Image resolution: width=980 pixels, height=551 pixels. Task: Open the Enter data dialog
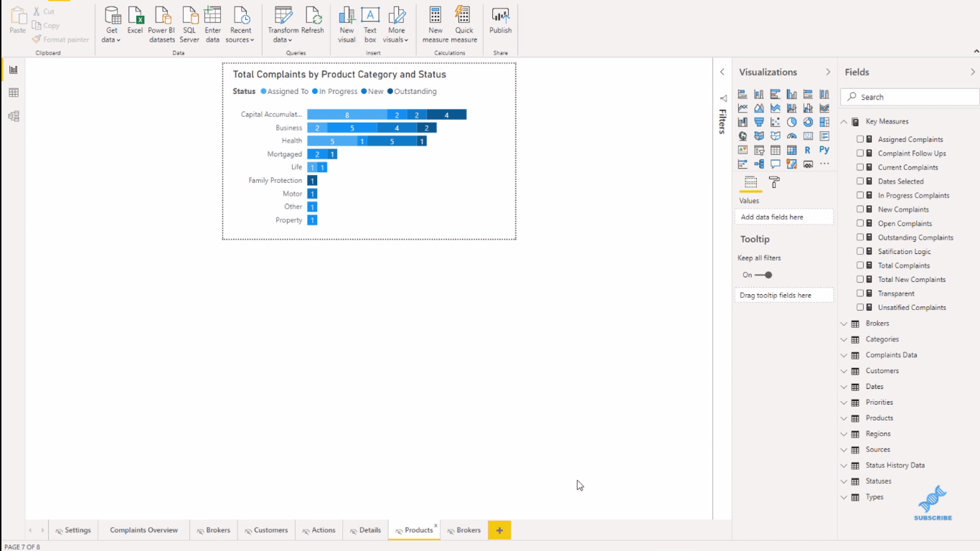tap(212, 25)
